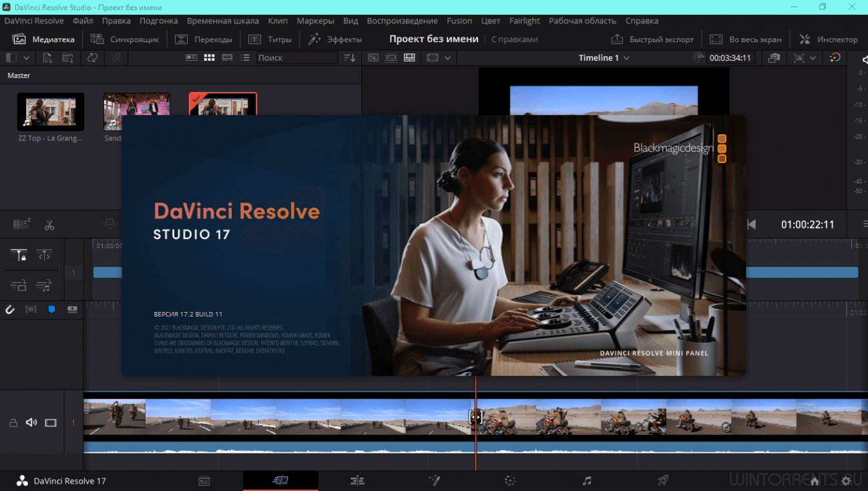Click the sync clips icon

coord(92,58)
